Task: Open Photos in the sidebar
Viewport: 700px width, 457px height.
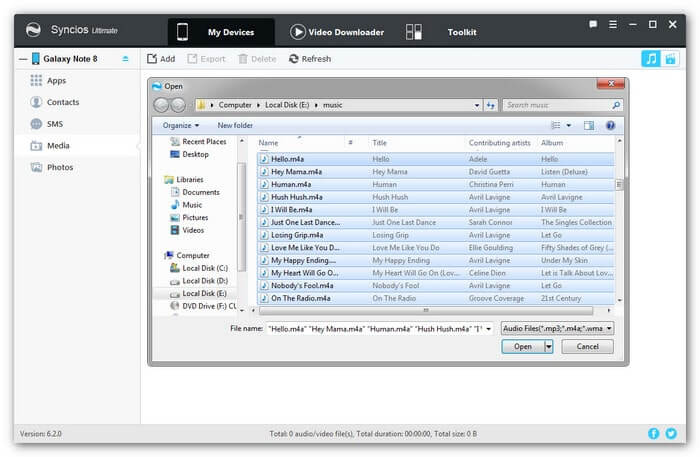Action: click(x=52, y=167)
